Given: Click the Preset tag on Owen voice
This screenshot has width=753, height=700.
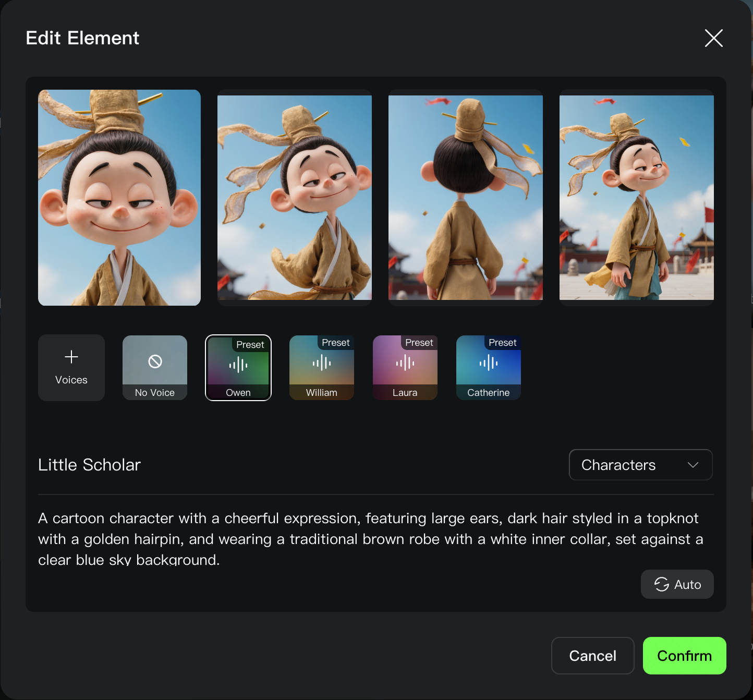Looking at the screenshot, I should [250, 345].
